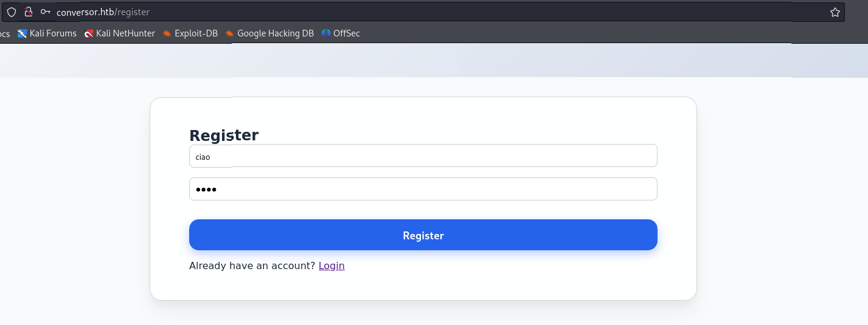
Task: Click the key icon in address bar
Action: click(45, 12)
